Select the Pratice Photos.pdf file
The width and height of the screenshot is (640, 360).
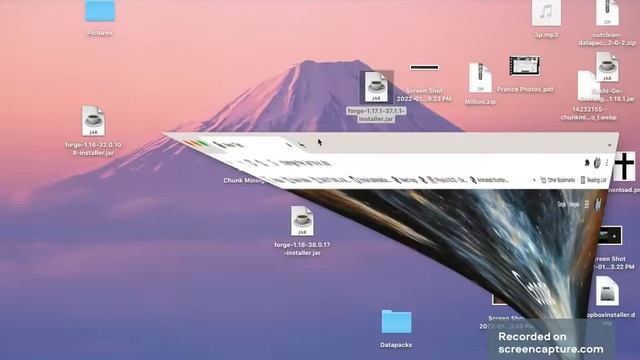524,66
